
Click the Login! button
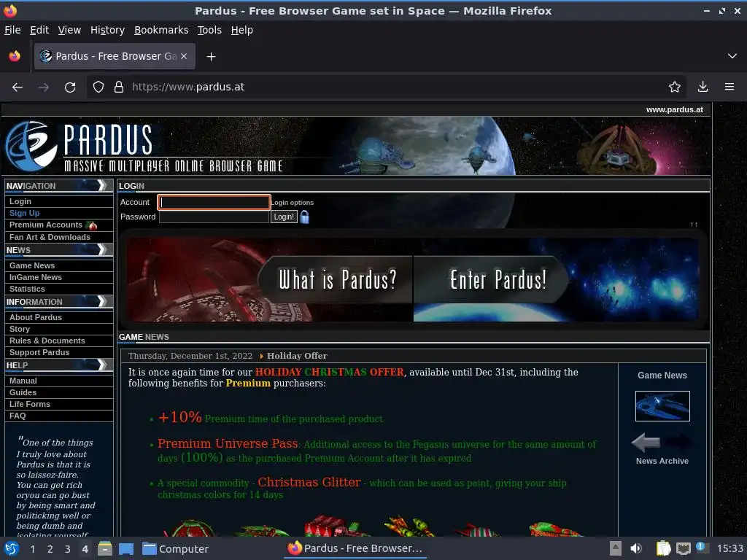tap(284, 217)
